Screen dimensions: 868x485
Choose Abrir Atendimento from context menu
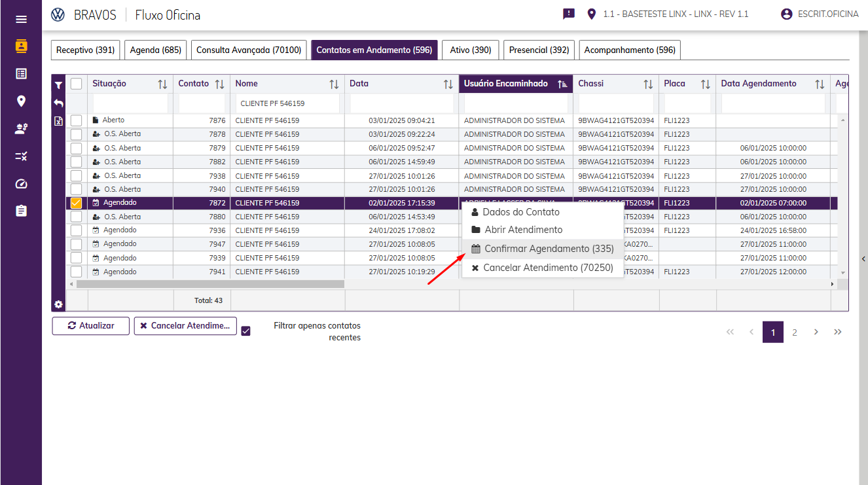click(543, 230)
